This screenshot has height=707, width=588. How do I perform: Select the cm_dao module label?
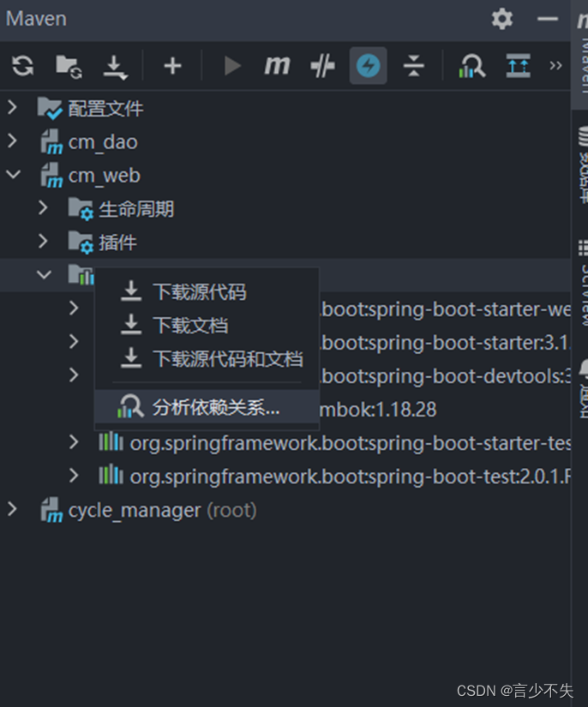[103, 142]
